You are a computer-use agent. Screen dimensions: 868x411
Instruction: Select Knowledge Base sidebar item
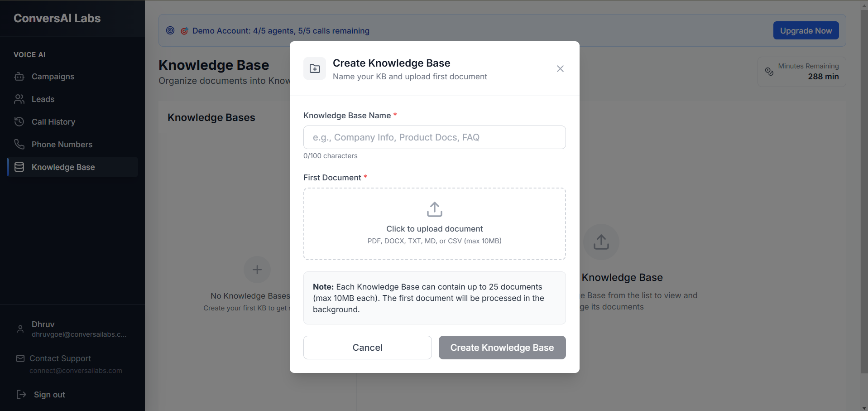tap(72, 167)
